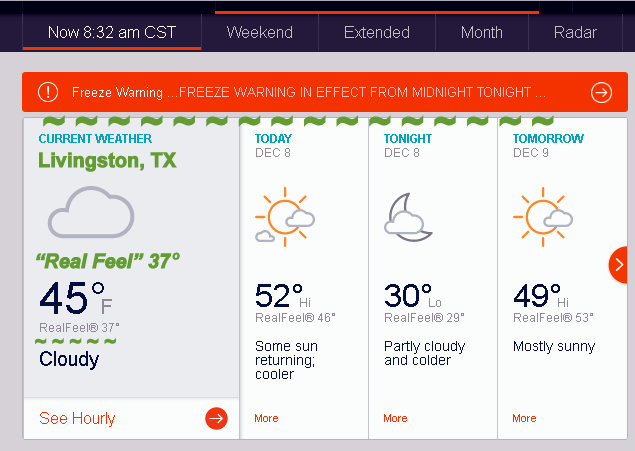Open the freeze warning arrow button
This screenshot has height=451, width=635.
[x=601, y=92]
